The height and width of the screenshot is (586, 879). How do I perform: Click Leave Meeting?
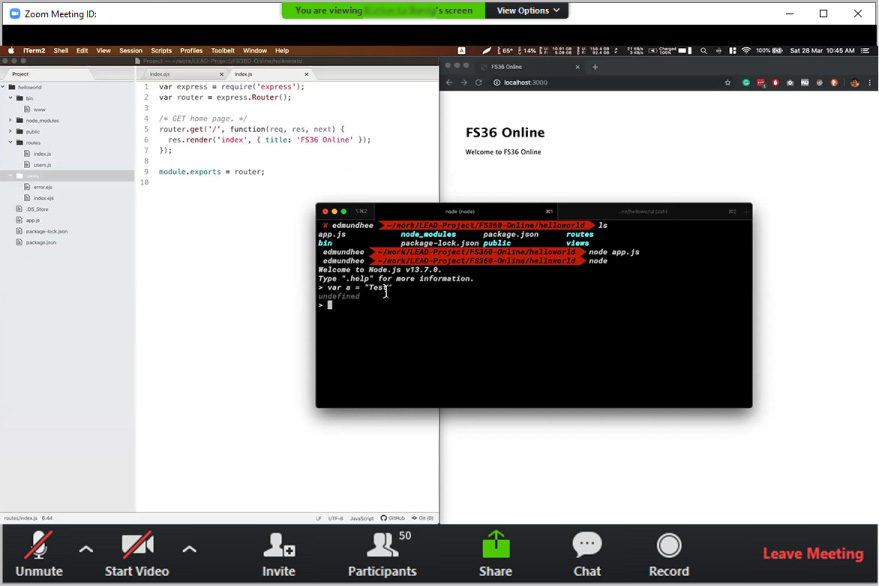click(x=813, y=553)
